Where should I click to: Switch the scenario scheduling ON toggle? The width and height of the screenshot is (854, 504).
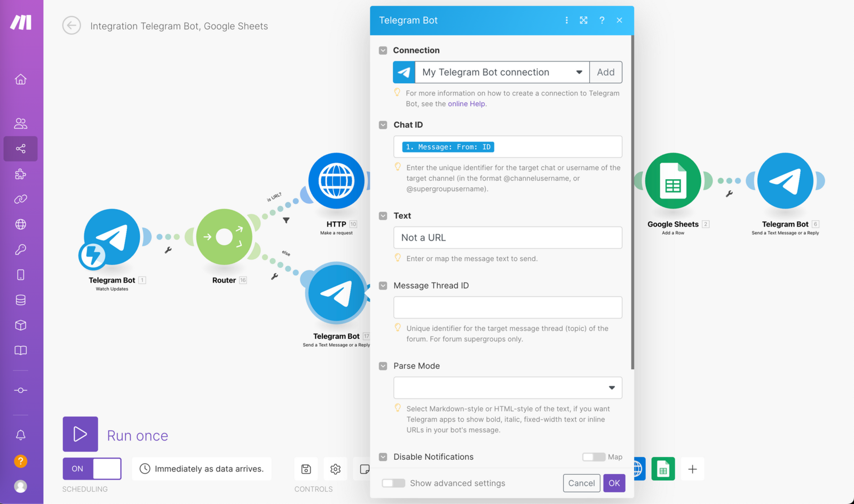92,469
